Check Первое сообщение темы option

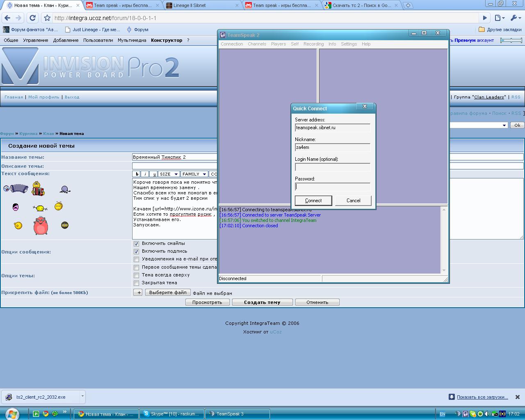click(137, 267)
